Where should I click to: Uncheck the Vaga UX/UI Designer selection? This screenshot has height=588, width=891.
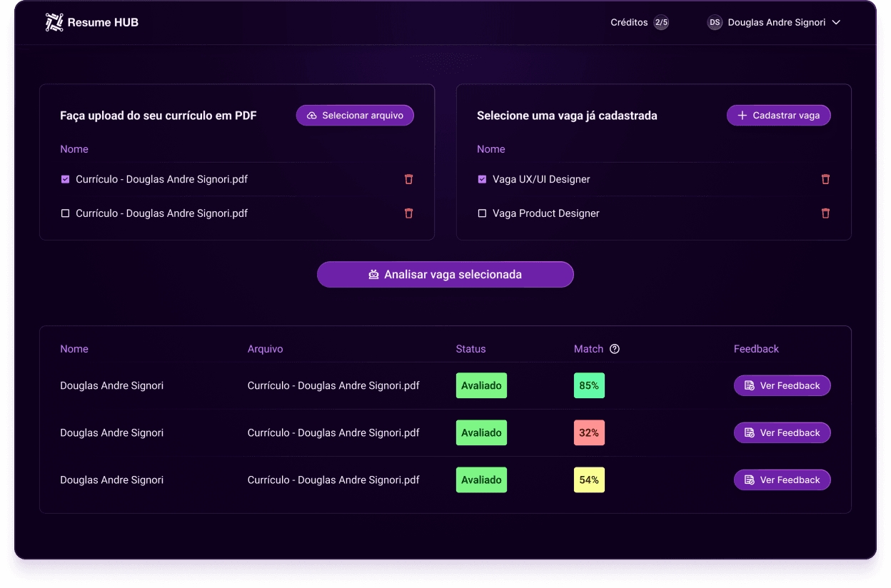pyautogui.click(x=482, y=179)
